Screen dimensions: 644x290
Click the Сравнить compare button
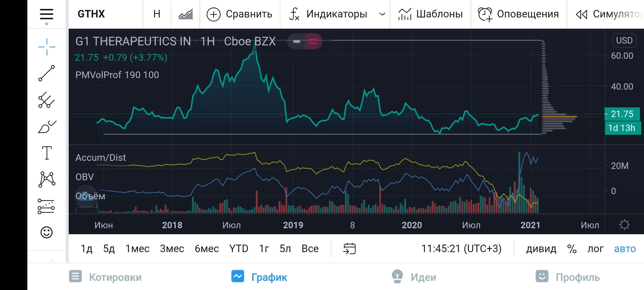(240, 14)
